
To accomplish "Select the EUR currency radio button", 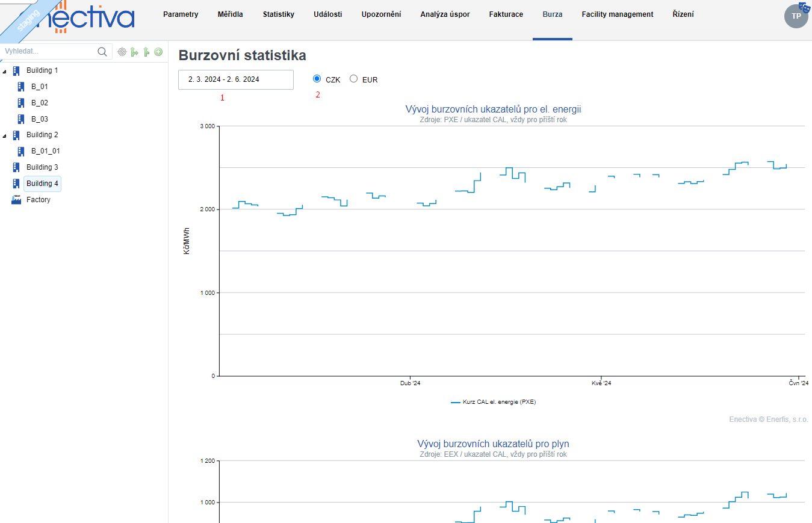I will click(353, 79).
